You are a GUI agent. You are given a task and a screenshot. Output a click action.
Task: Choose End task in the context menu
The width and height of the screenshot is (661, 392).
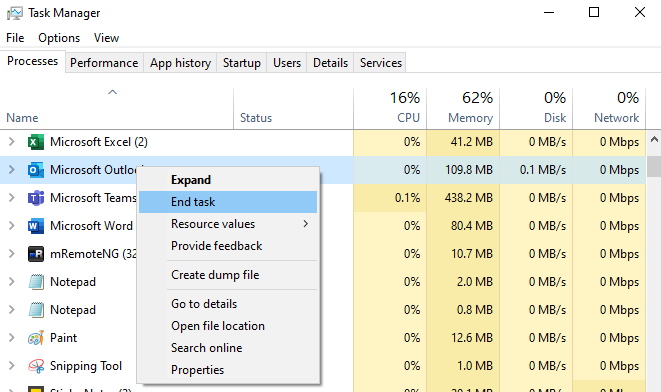(228, 202)
